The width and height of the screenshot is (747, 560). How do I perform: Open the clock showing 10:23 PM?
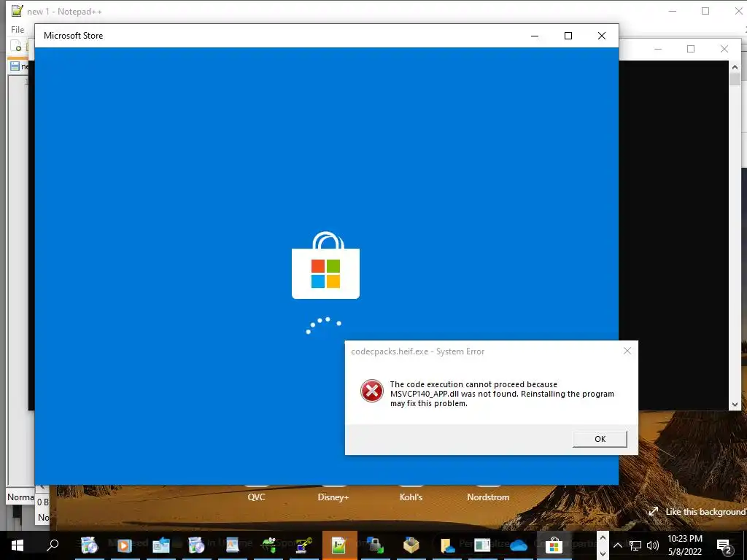tap(685, 545)
